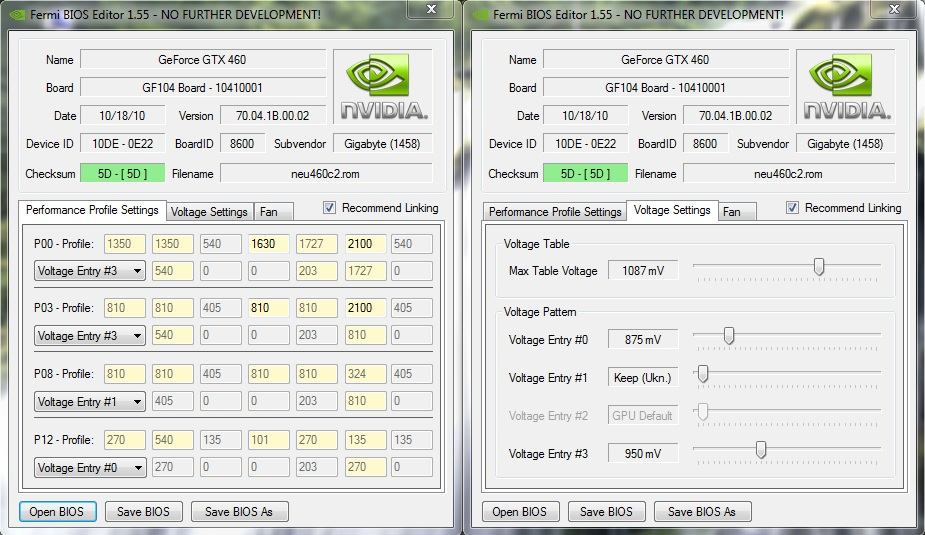The image size is (925, 535).
Task: Click the P00 profile 1727 top-row field
Action: 317,244
